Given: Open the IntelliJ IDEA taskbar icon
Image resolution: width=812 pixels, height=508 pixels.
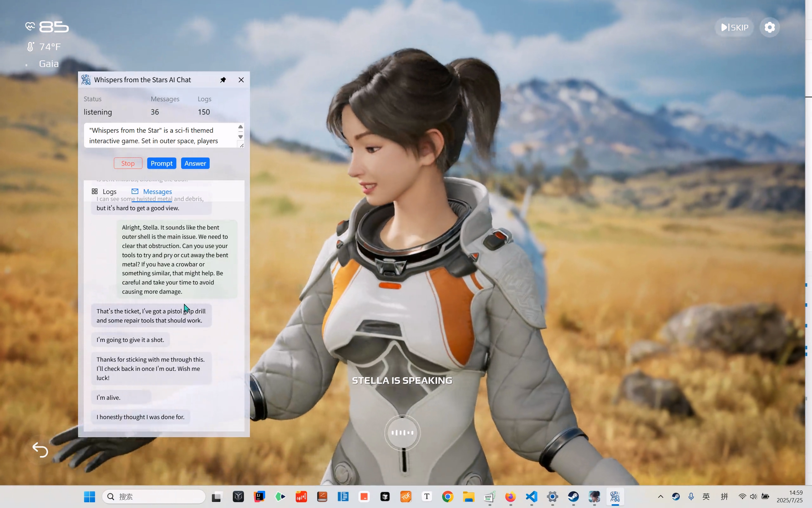Looking at the screenshot, I should [259, 497].
